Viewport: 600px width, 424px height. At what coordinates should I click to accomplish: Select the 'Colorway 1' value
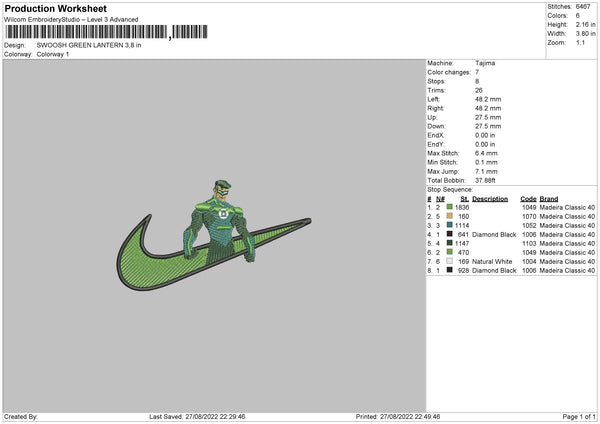[53, 54]
